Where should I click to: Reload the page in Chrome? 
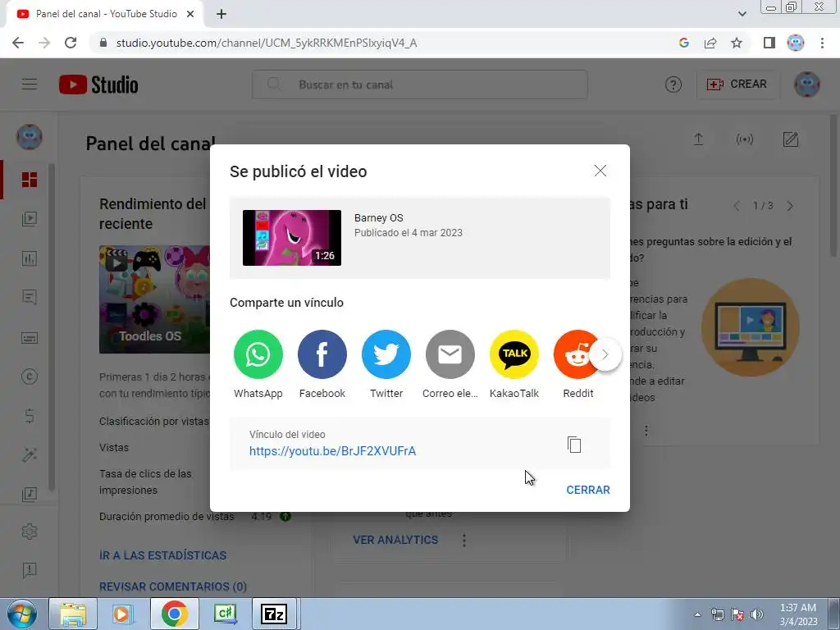pyautogui.click(x=71, y=43)
